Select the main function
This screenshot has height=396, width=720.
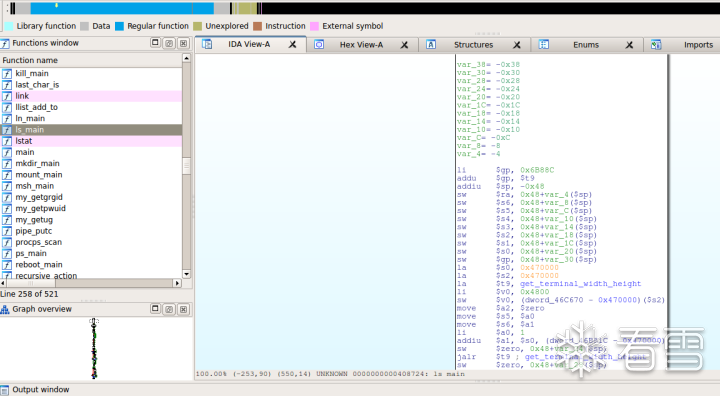coord(91,152)
